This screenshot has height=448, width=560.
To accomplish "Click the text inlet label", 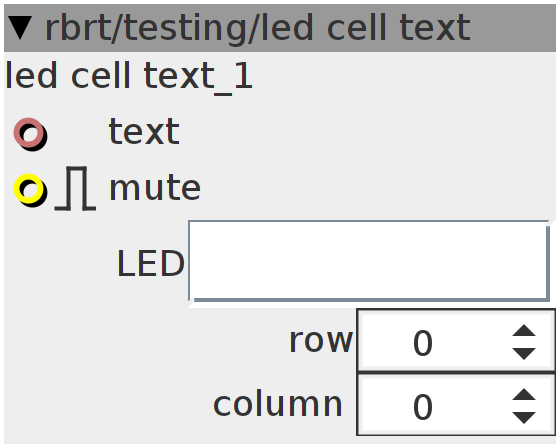I will (x=144, y=132).
